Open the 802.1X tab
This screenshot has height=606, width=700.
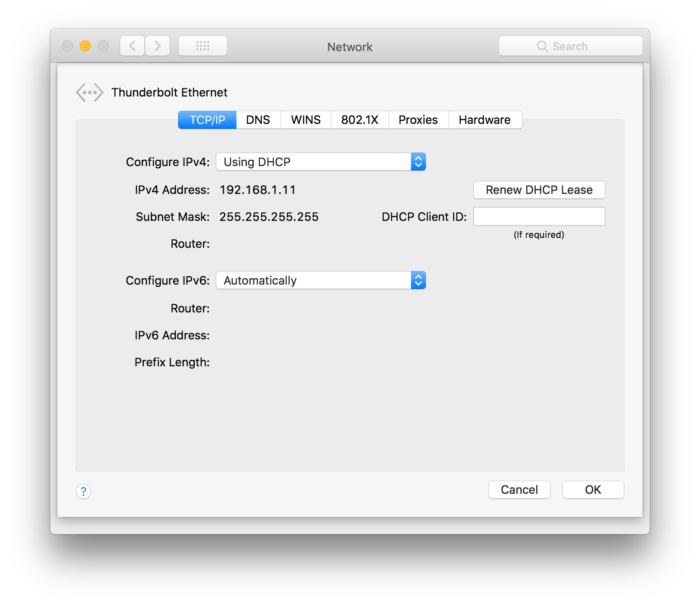(x=360, y=120)
